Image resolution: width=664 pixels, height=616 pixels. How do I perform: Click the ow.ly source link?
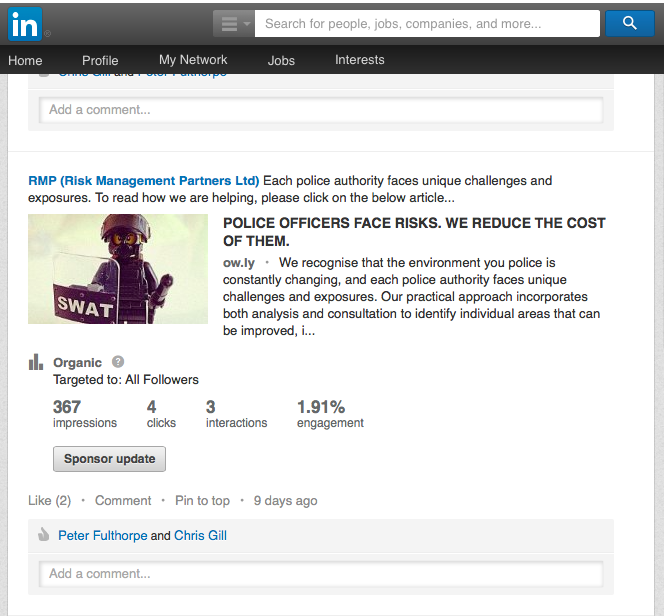239,262
